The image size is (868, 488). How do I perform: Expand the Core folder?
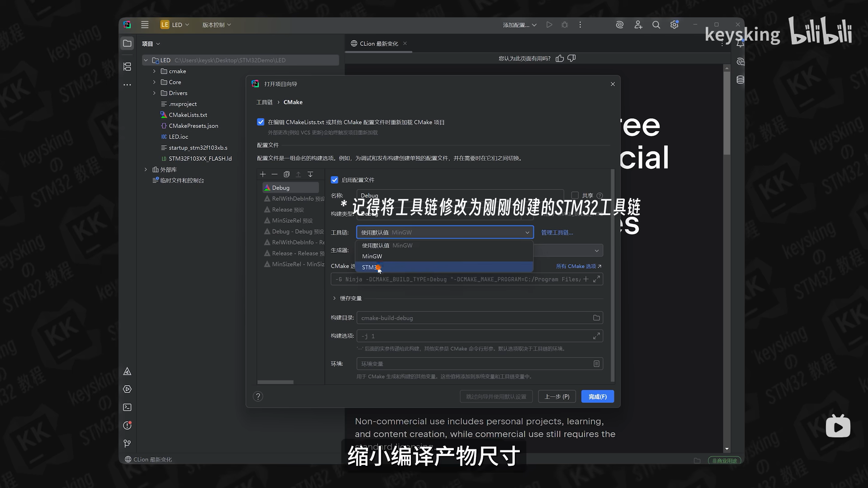[x=154, y=82]
